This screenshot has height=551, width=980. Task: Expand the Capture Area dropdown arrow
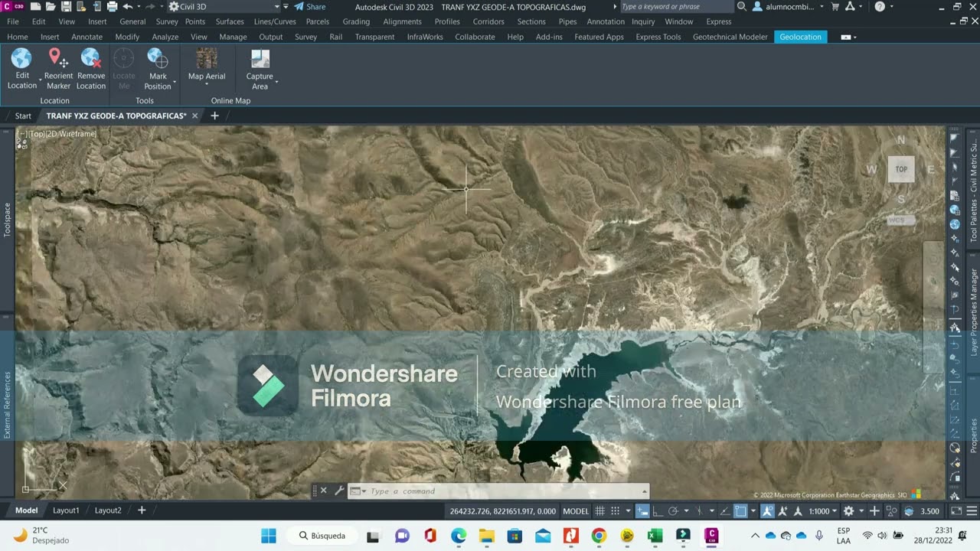tap(276, 81)
